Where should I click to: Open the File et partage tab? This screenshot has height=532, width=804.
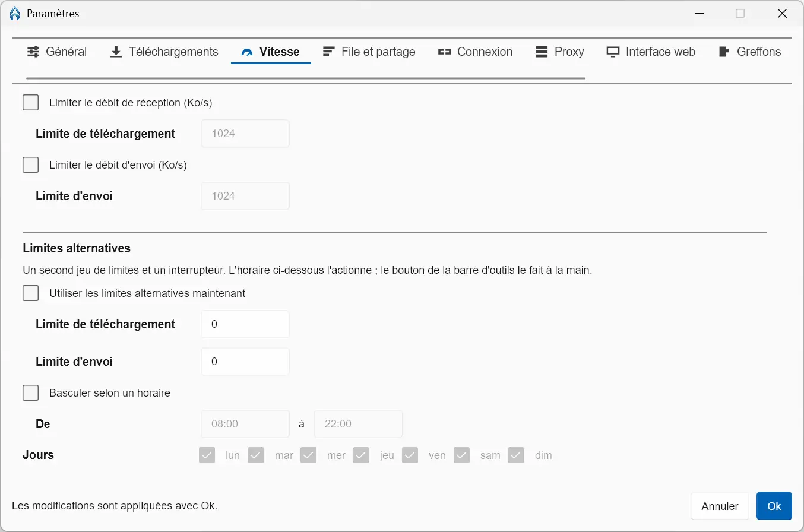pos(369,52)
